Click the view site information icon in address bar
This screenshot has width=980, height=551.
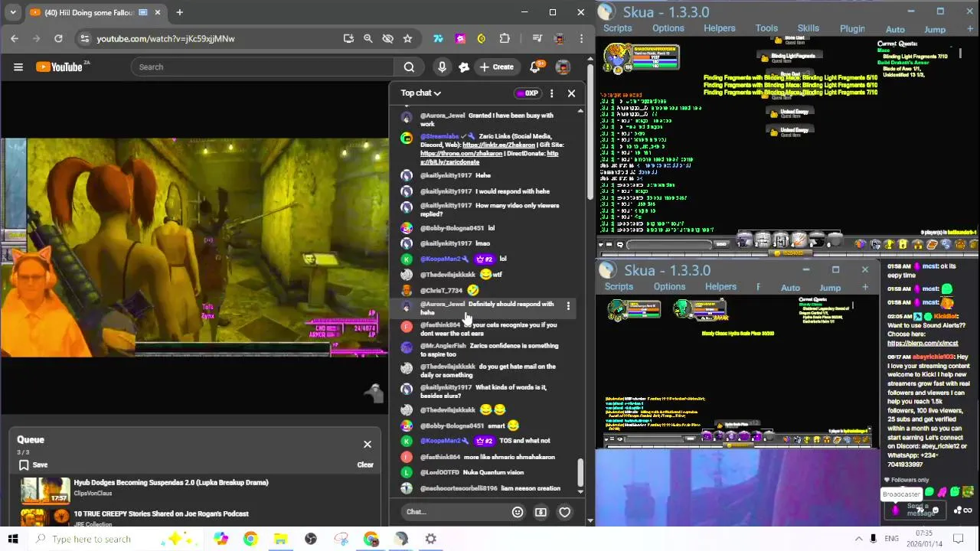tap(84, 38)
